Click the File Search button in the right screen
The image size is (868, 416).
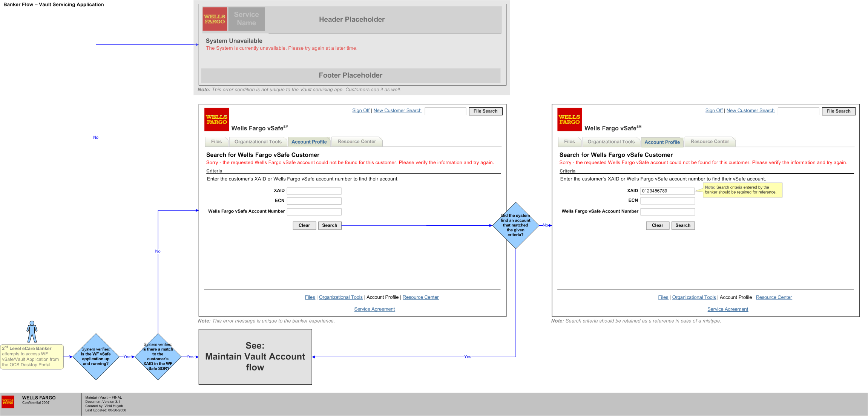[838, 111]
